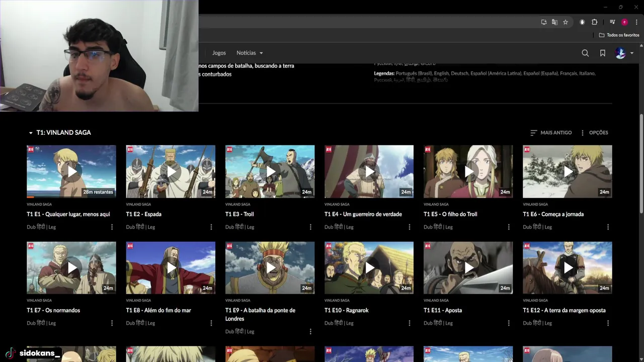Image resolution: width=644 pixels, height=362 pixels.
Task: Play T1 E9 A batalha da ponte thumbnail
Action: (270, 268)
